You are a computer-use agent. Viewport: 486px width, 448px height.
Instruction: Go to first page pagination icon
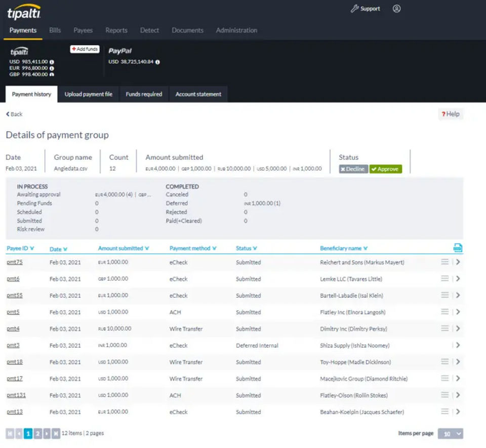coord(10,433)
